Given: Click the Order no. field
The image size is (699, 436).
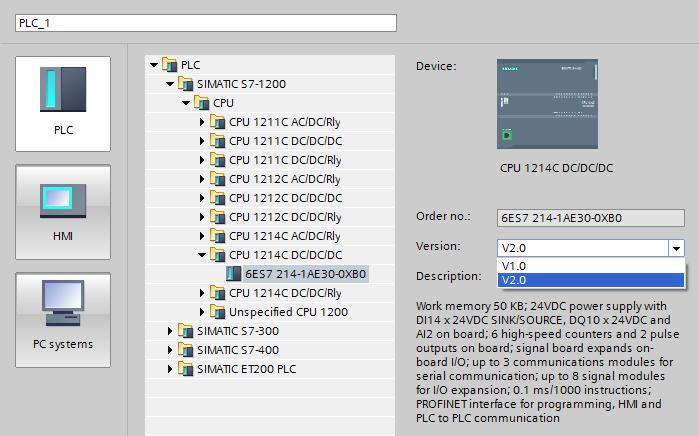Looking at the screenshot, I should point(591,218).
